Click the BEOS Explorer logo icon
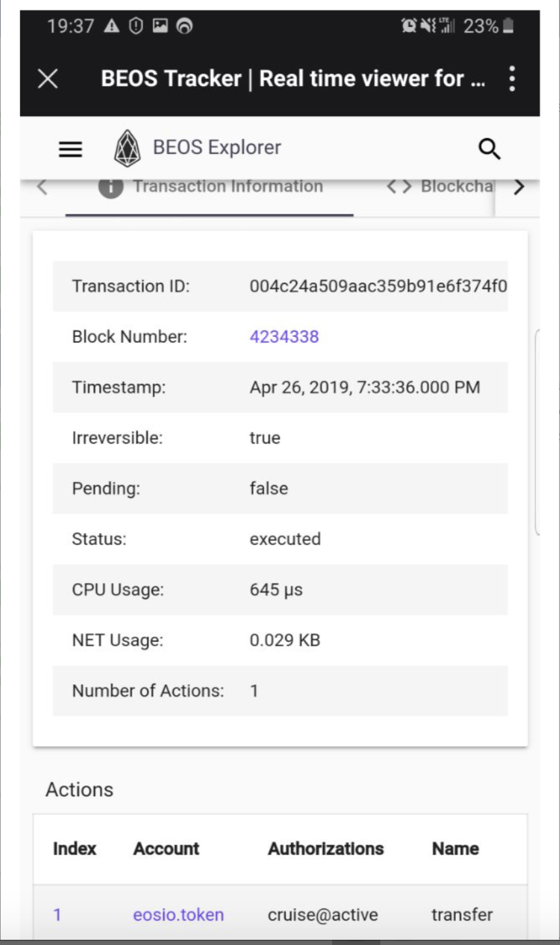 pyautogui.click(x=127, y=149)
